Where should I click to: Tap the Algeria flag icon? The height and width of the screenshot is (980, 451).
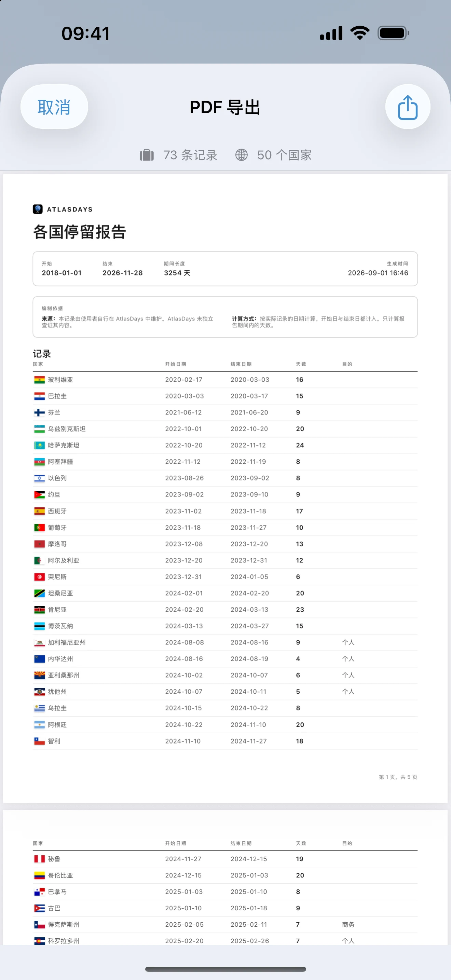click(x=40, y=560)
